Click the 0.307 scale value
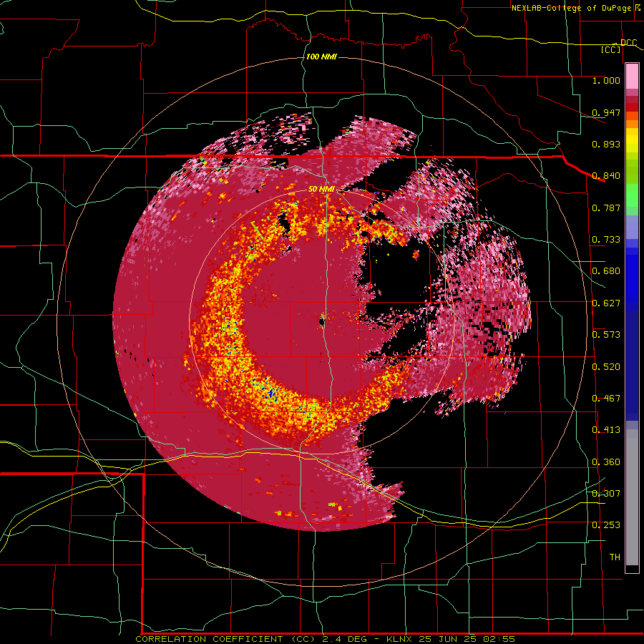The image size is (644, 644). coord(606,493)
